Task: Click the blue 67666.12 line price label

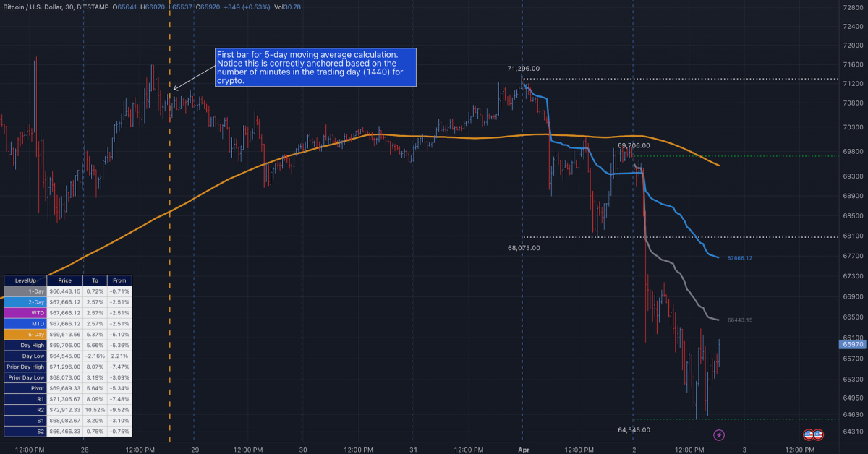Action: 740,258
